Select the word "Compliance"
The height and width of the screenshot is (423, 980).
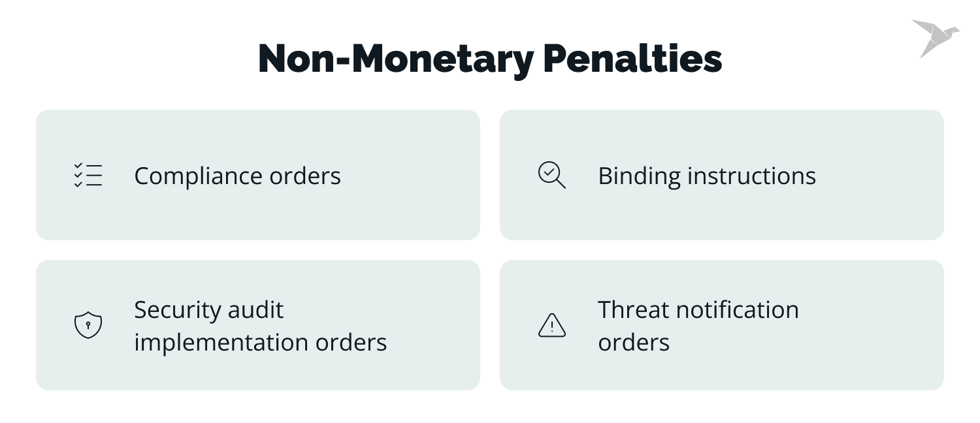tap(189, 176)
